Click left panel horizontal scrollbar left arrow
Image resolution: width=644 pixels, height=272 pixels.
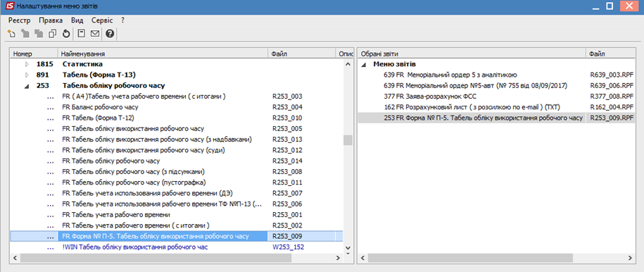(15, 258)
